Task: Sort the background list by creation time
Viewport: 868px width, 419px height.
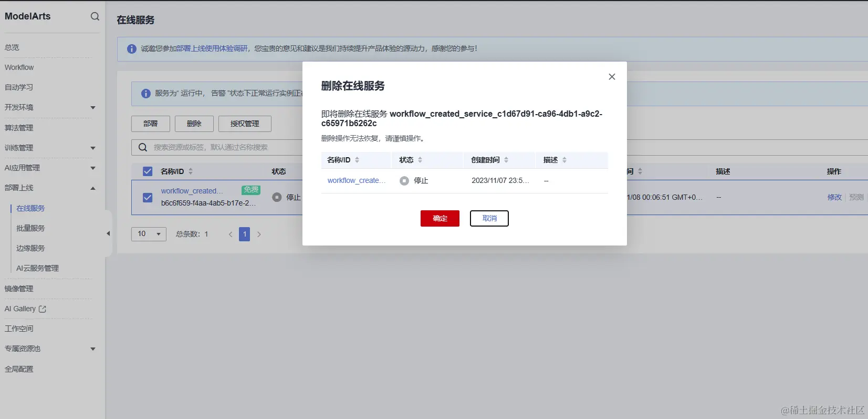Action: click(640, 171)
